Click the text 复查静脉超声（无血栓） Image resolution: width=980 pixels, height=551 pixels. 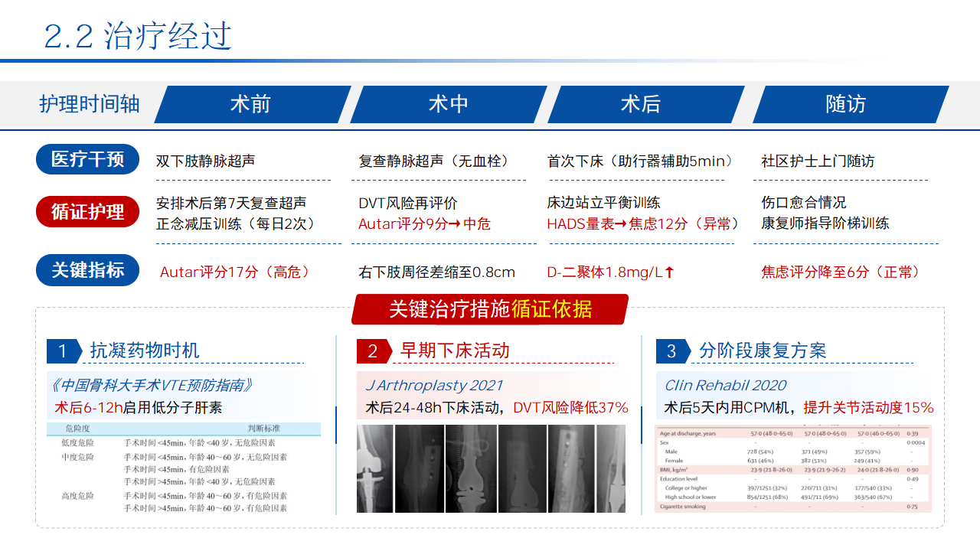click(434, 161)
